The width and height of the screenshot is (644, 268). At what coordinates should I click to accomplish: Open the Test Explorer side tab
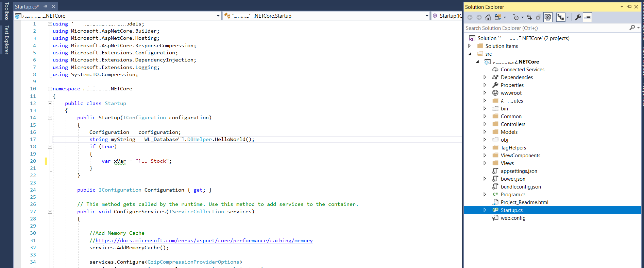click(x=6, y=40)
